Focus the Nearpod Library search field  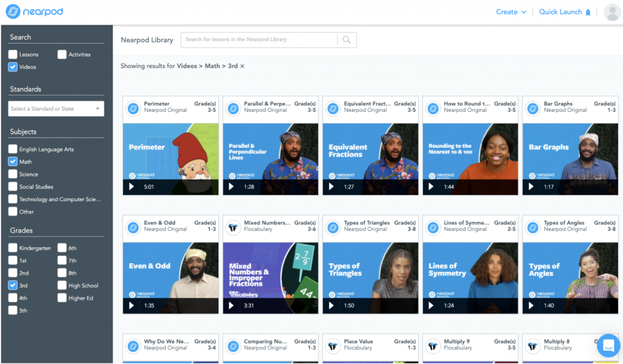[259, 39]
